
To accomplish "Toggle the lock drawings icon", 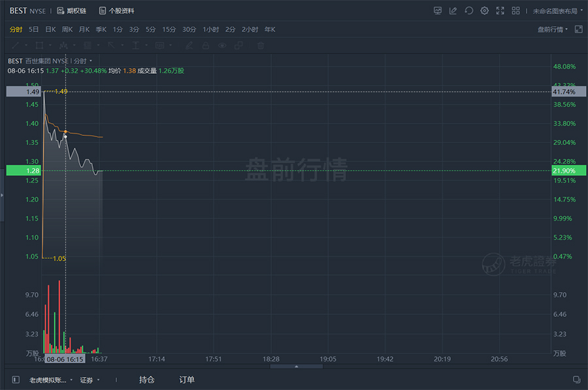I will tap(206, 46).
